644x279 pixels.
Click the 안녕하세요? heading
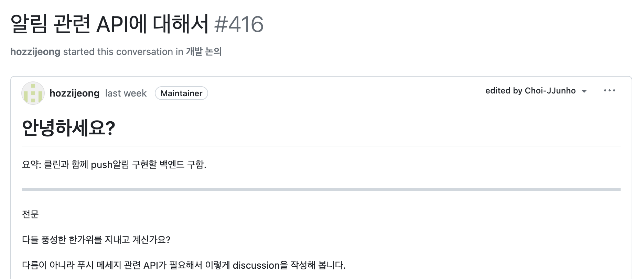(68, 128)
